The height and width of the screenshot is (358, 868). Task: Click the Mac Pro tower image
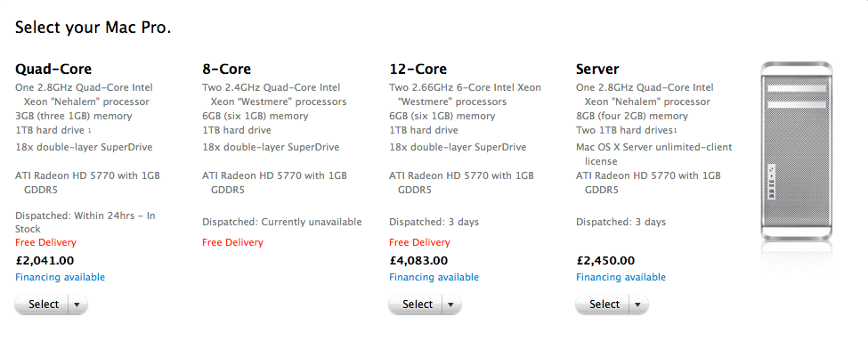(x=797, y=151)
